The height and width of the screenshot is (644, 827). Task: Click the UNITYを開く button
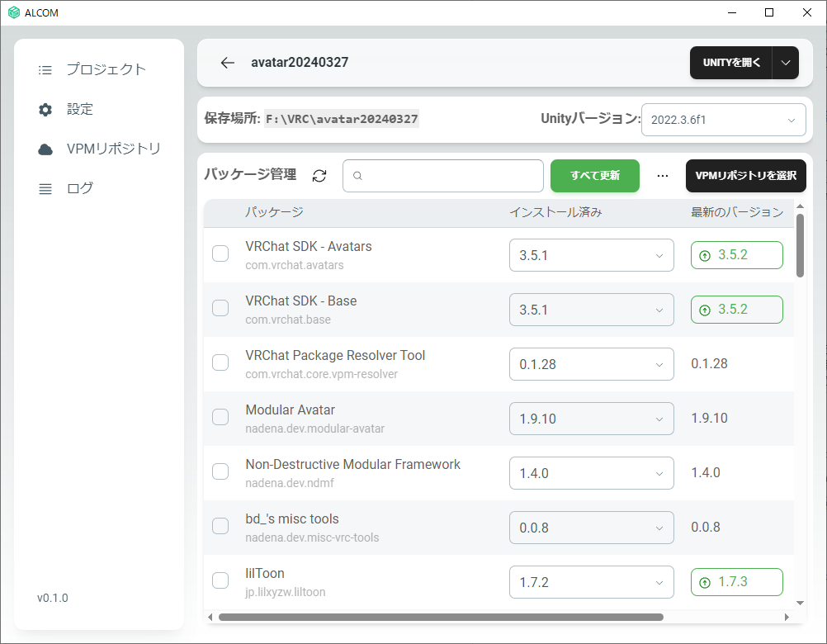click(x=731, y=63)
